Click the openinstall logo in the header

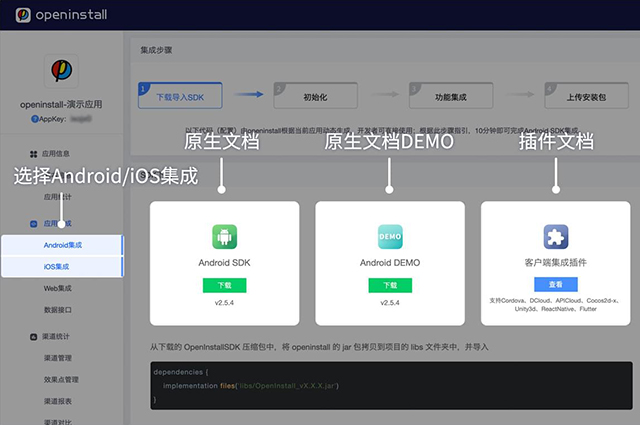coord(61,15)
